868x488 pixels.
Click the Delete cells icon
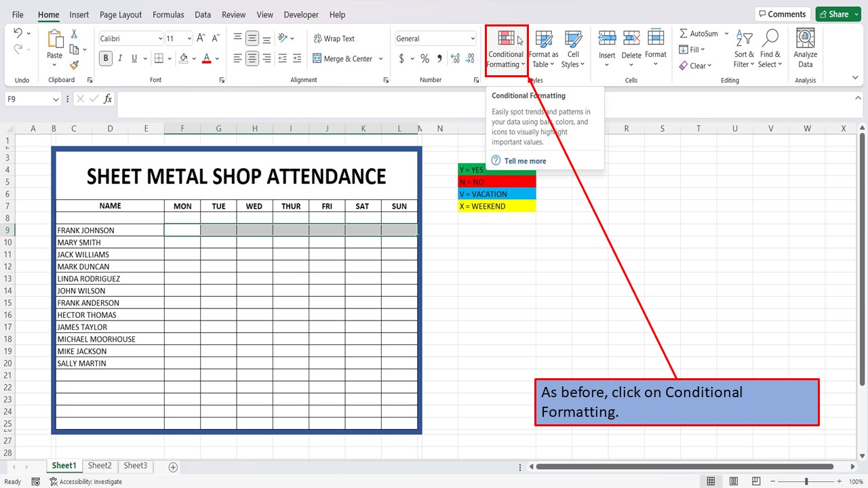point(631,38)
